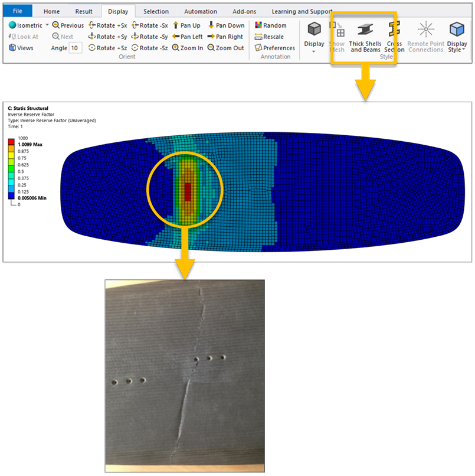The image size is (475, 476).
Task: Rotate view -Sy
Action: 150,37
